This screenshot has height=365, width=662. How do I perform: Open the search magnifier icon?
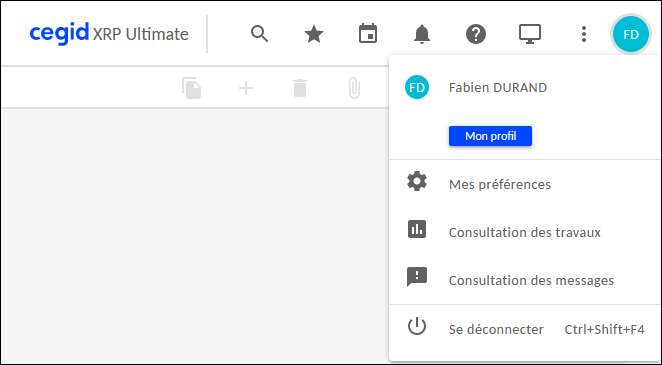coord(260,34)
